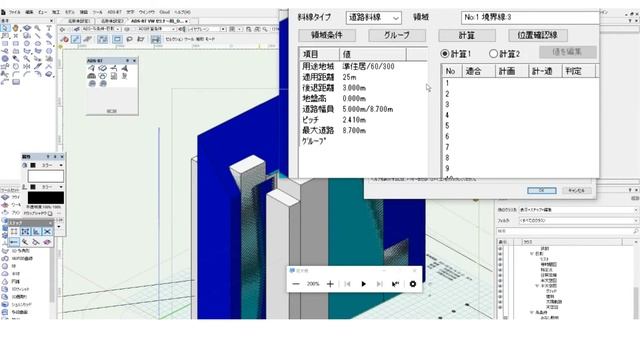
Task: Toggle visibility of the 天空図 class row
Action: point(500,307)
